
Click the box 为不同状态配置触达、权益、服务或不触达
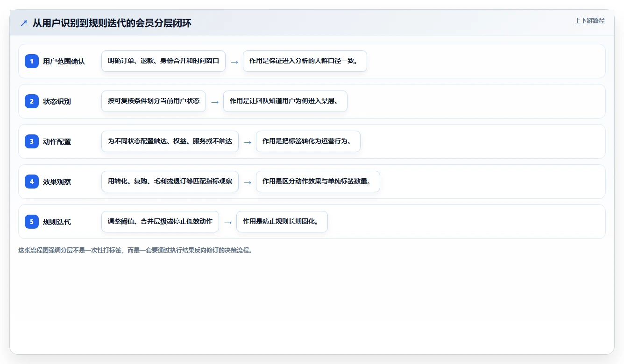click(170, 141)
